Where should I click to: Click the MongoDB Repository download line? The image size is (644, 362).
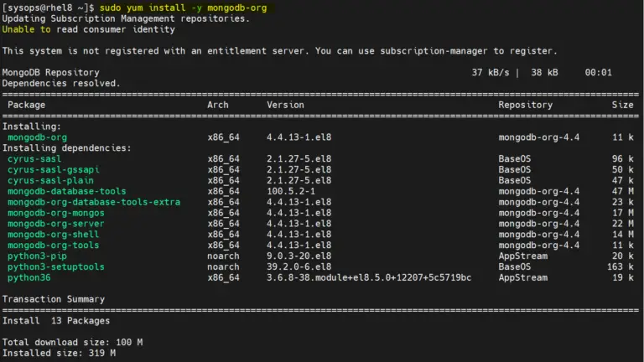(x=307, y=73)
